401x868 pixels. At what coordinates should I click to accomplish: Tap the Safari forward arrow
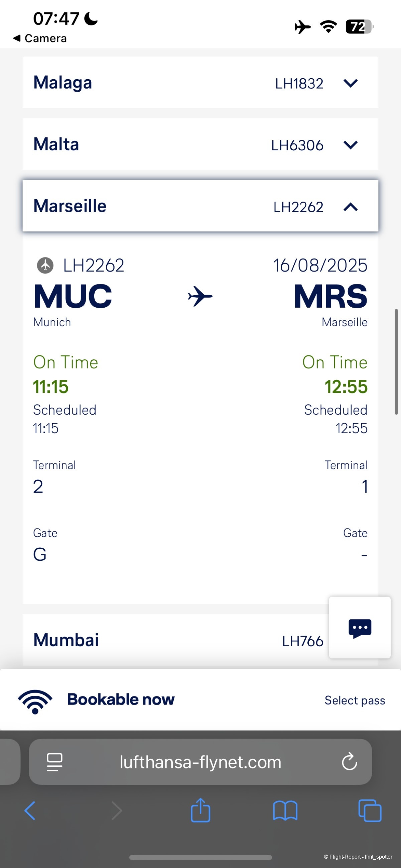[x=117, y=811]
